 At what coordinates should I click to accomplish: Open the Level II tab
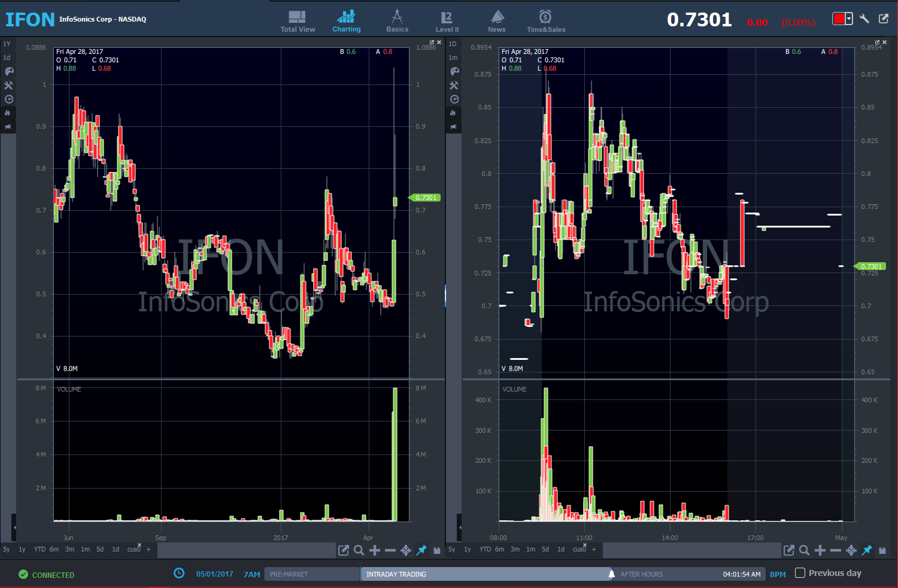click(x=447, y=22)
